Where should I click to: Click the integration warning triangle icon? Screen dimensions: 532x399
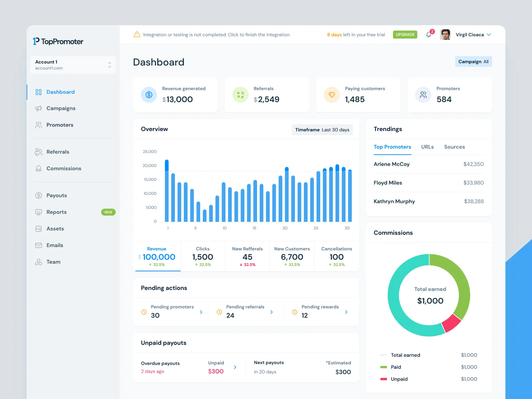point(137,35)
